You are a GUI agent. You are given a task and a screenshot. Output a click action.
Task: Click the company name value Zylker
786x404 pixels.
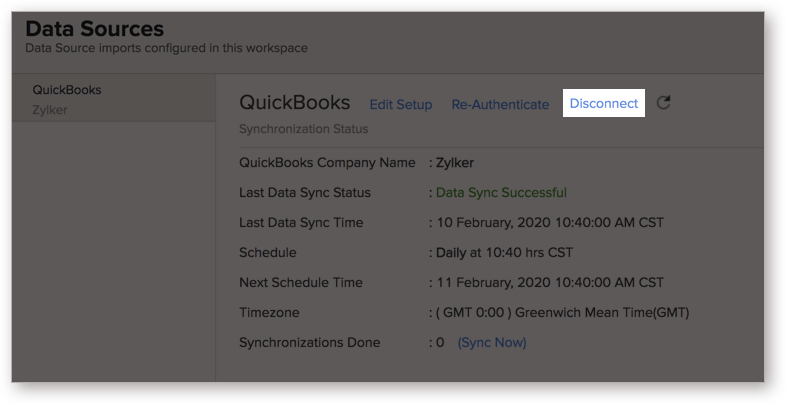455,162
